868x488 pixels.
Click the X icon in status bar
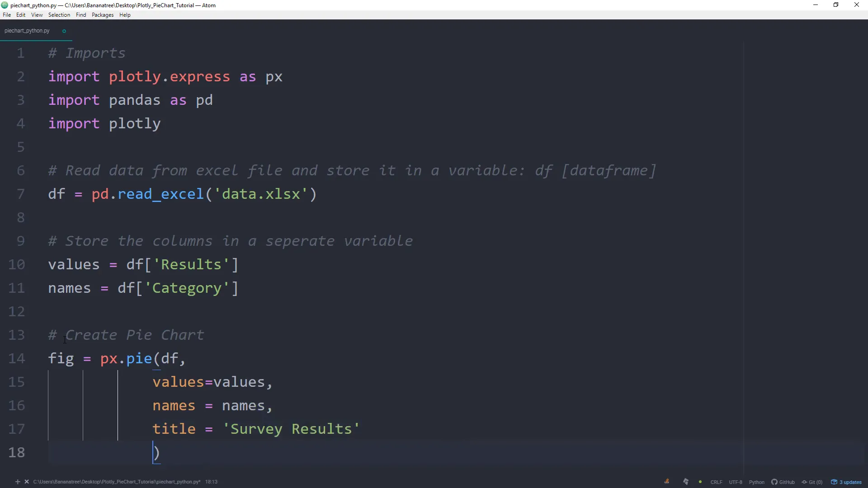tap(27, 482)
